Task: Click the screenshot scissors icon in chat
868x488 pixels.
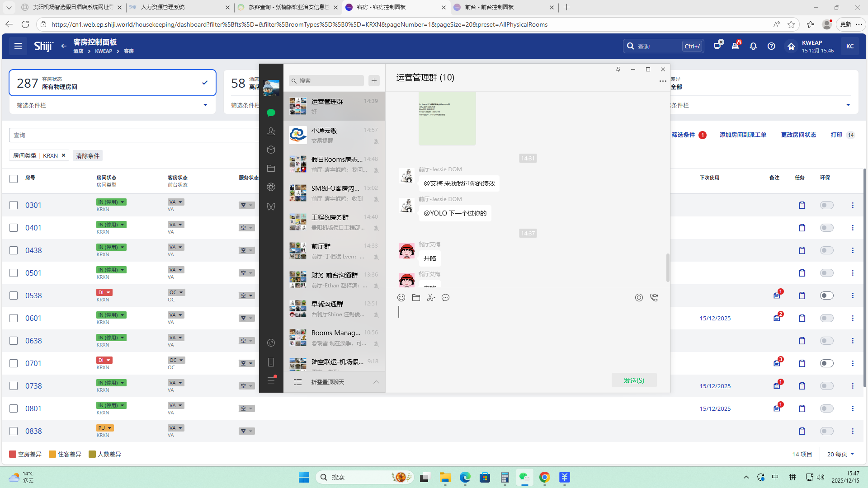Action: click(430, 297)
